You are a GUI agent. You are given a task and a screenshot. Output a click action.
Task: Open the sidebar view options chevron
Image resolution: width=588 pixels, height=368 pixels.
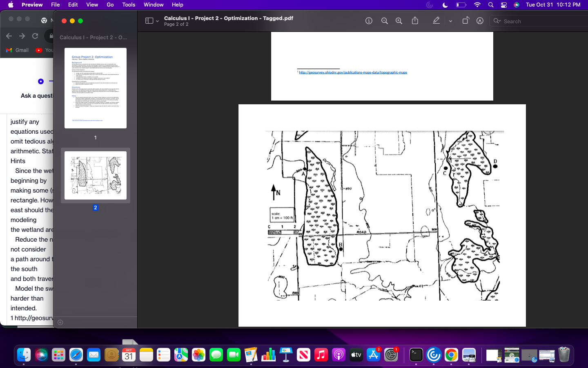point(157,20)
